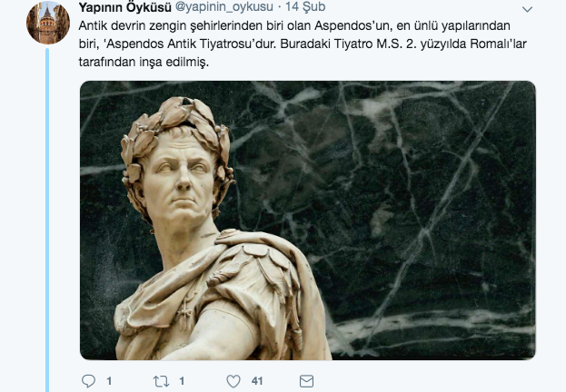This screenshot has width=566, height=392.
Task: Visit the @yapinin_oykusu handle
Action: click(224, 7)
